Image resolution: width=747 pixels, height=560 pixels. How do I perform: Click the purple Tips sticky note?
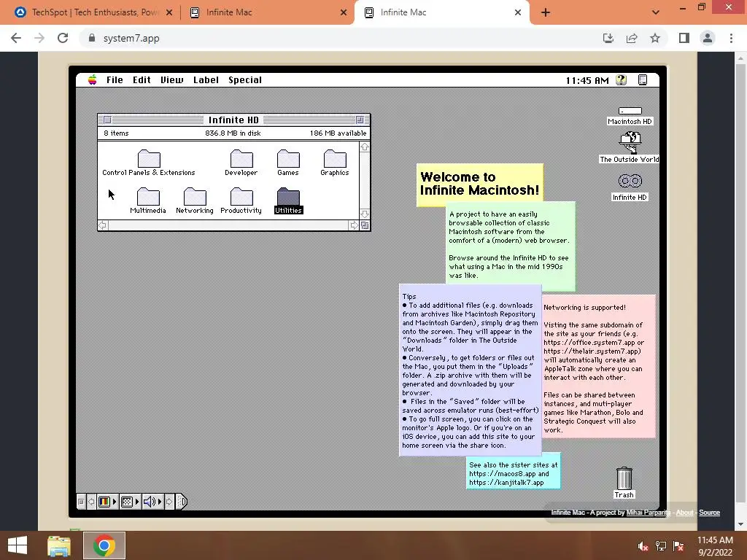coord(471,370)
